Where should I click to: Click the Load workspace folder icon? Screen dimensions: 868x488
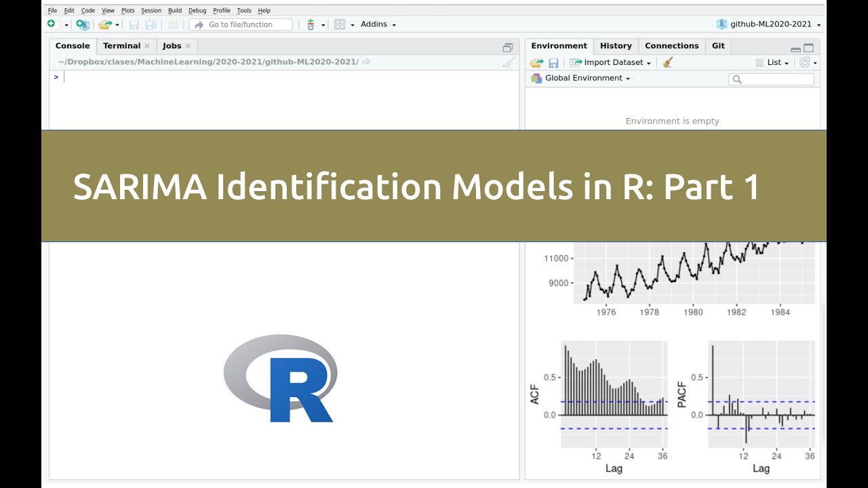click(x=536, y=62)
